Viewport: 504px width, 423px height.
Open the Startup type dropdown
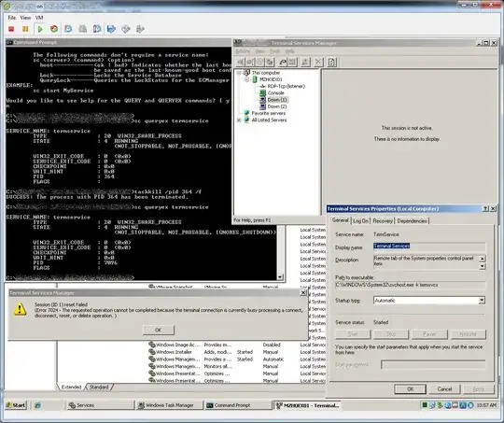pyautogui.click(x=482, y=301)
